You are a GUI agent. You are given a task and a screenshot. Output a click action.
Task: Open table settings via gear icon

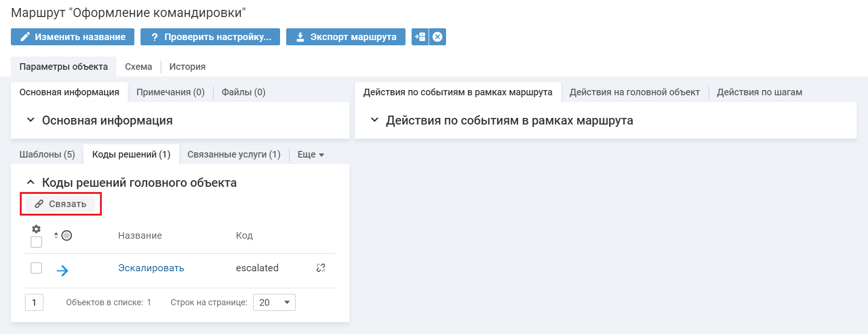36,229
